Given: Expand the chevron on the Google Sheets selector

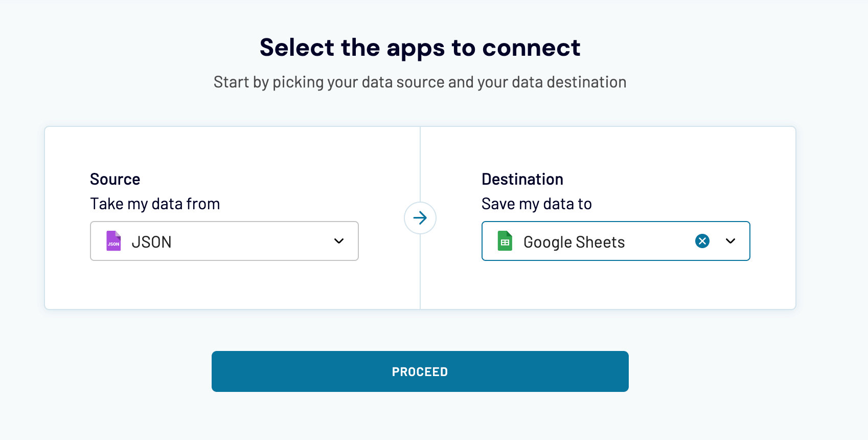Looking at the screenshot, I should [730, 241].
